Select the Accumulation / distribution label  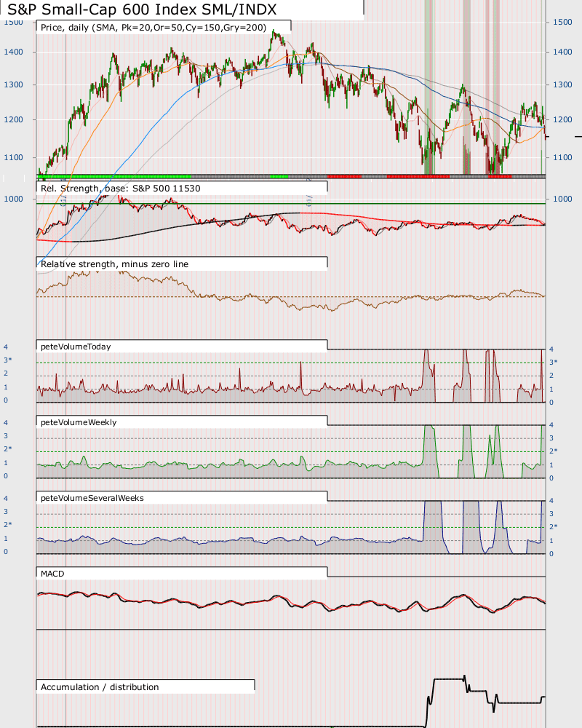tap(100, 687)
